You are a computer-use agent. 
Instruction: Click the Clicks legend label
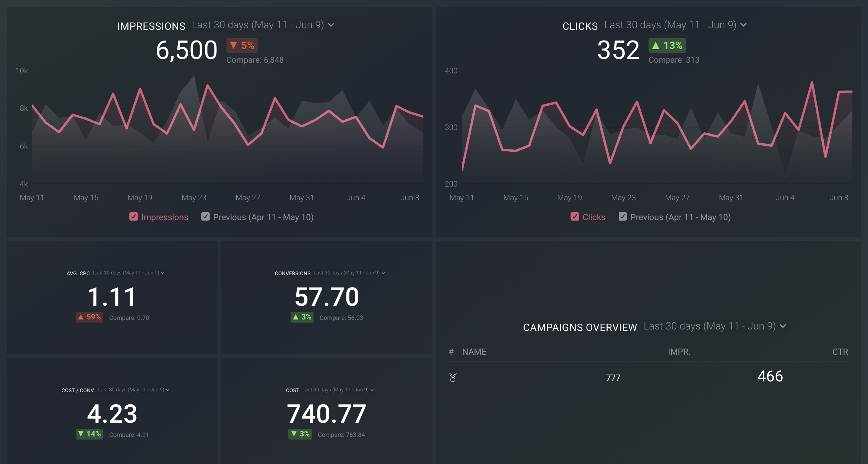(594, 217)
